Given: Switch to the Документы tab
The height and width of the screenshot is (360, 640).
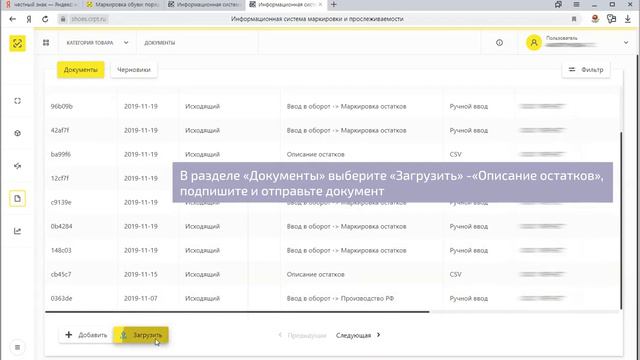Looking at the screenshot, I should 80,70.
